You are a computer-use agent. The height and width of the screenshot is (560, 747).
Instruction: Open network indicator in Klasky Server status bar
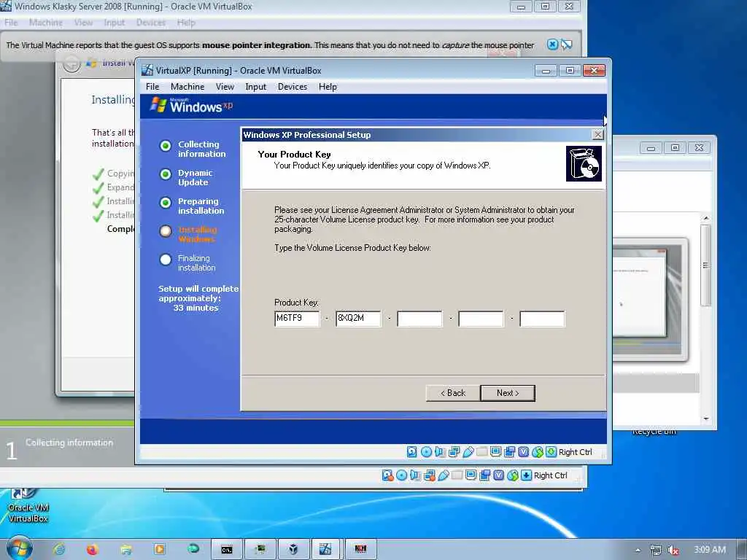[429, 475]
